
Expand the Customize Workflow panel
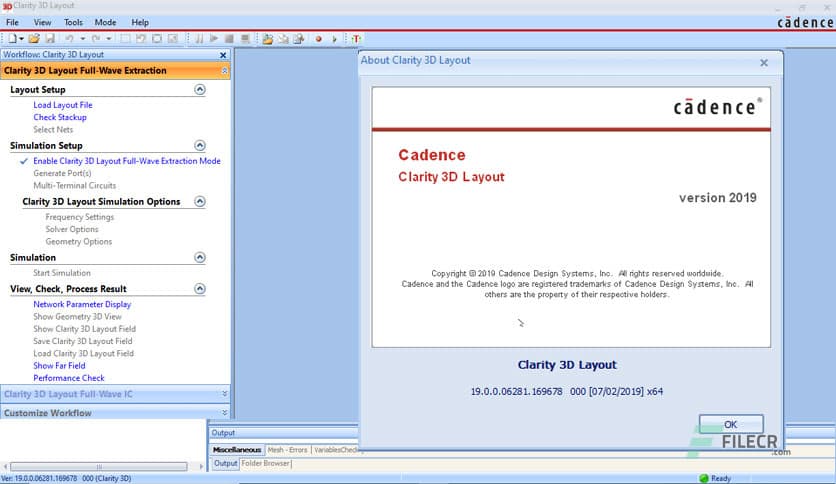pos(224,413)
